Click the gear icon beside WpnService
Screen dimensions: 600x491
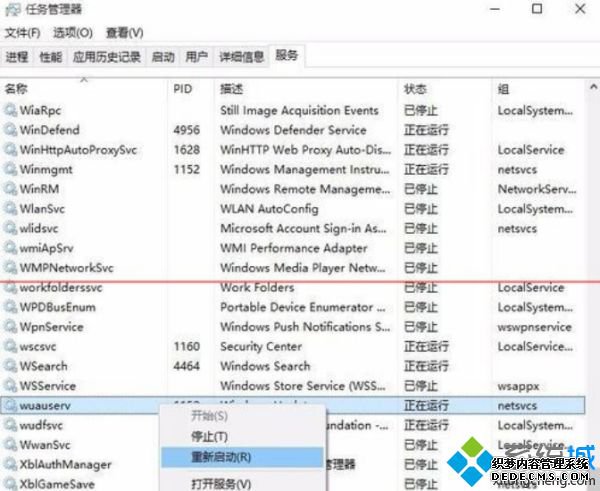[x=10, y=327]
